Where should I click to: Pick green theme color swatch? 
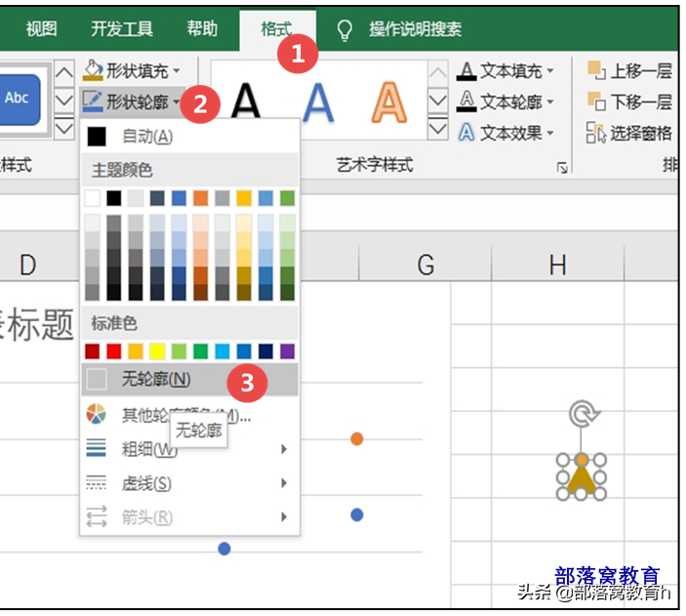click(x=288, y=198)
